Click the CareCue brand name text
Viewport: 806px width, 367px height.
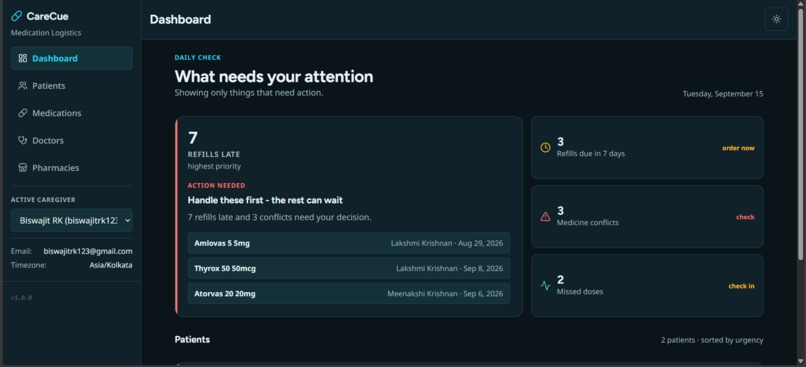click(x=47, y=16)
